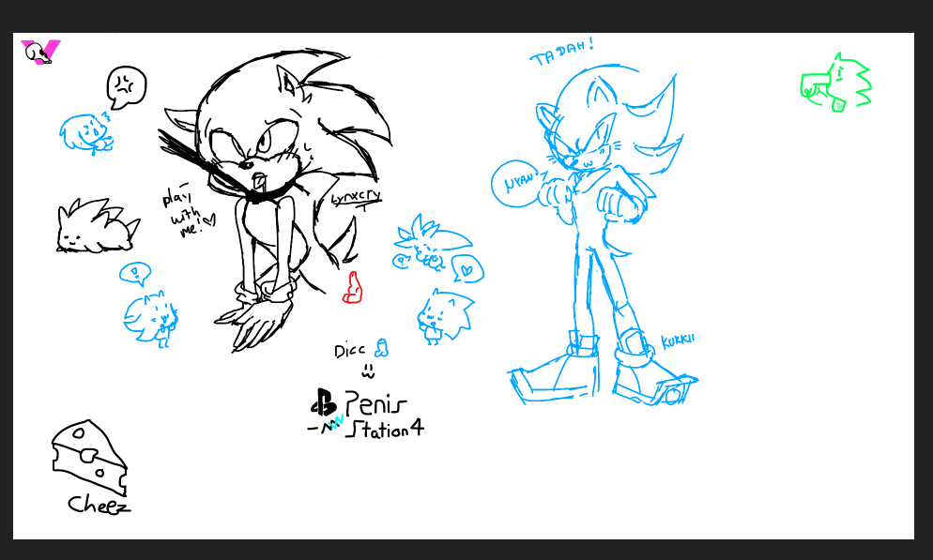
Task: Click the hand-drawn PlayStation logo
Action: click(324, 401)
